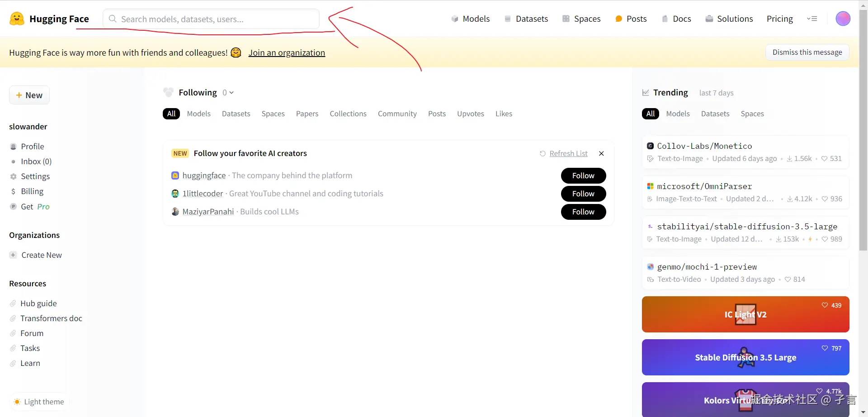
Task: Open Inbox (0) in sidebar
Action: (x=36, y=161)
